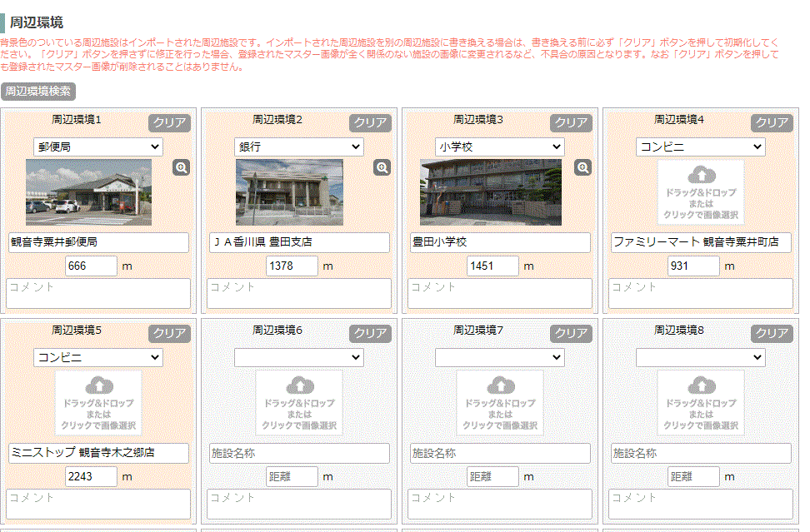Image resolution: width=810 pixels, height=532 pixels.
Task: Open empty category dropdown in 周辺環境6
Action: click(299, 358)
